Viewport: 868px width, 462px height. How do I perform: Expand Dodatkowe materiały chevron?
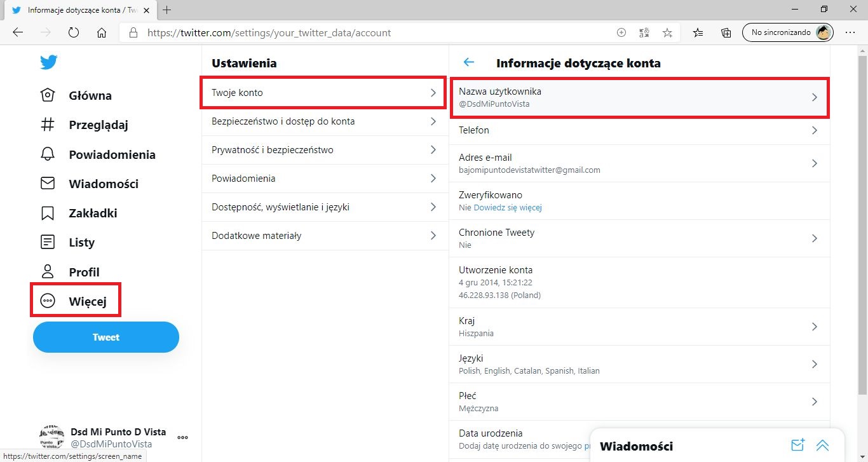433,236
